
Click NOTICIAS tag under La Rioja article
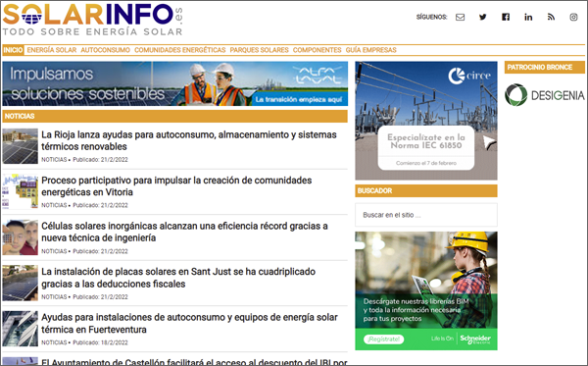click(x=54, y=160)
